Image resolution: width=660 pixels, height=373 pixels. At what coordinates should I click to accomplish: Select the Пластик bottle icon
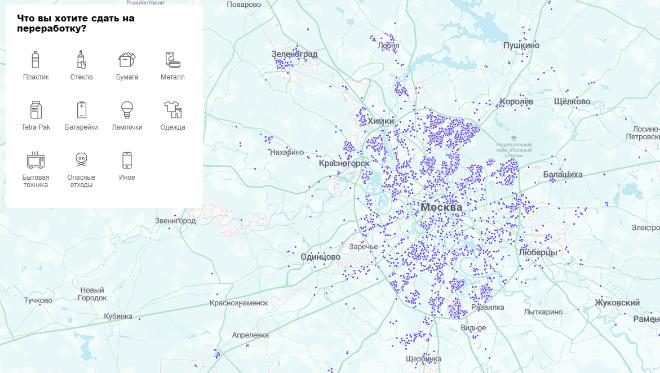[36, 60]
